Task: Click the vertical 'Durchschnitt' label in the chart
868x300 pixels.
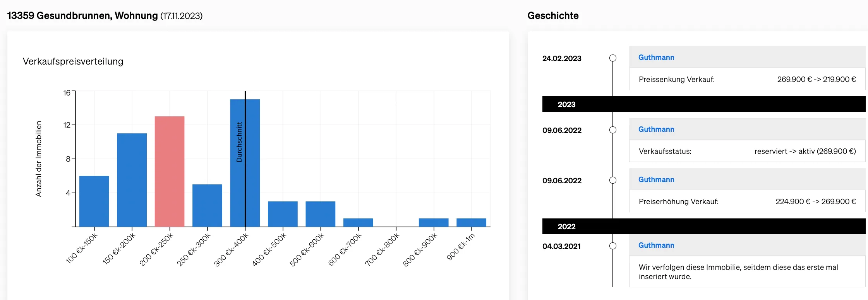Action: pyautogui.click(x=239, y=142)
